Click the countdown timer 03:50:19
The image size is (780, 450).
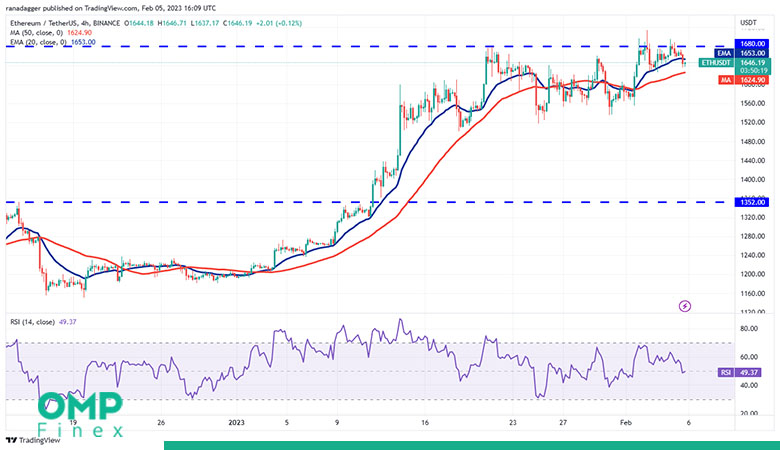tap(753, 71)
